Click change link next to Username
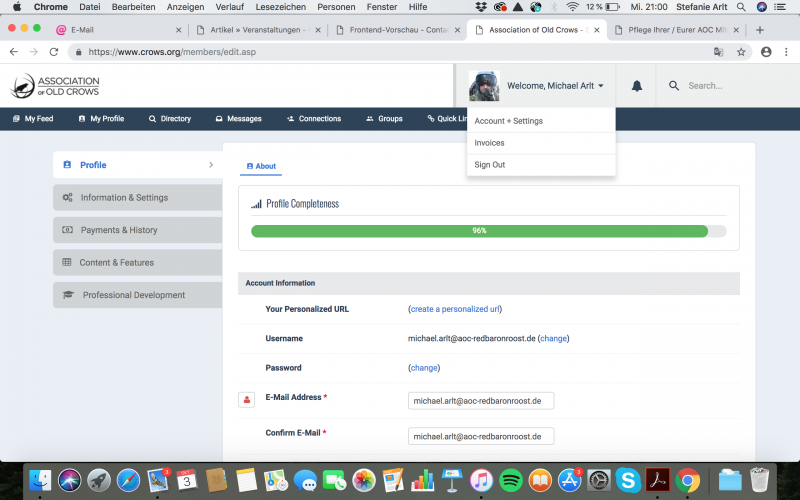The height and width of the screenshot is (500, 800). (553, 338)
